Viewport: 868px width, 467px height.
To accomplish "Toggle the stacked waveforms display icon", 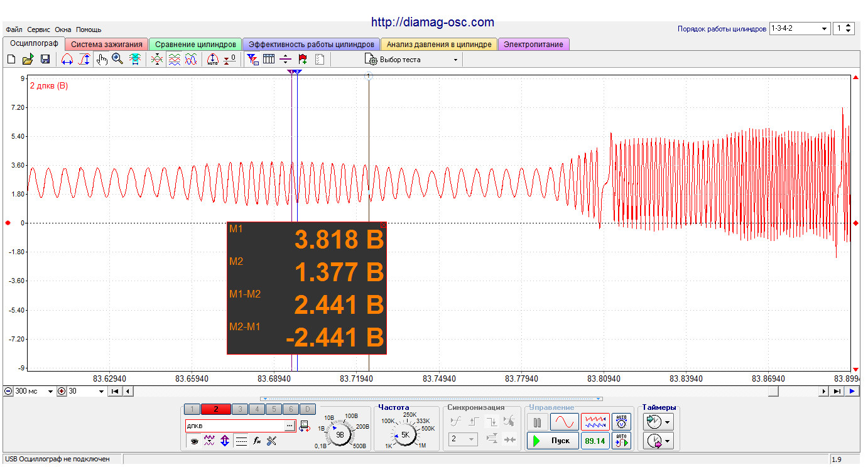I will [x=174, y=59].
